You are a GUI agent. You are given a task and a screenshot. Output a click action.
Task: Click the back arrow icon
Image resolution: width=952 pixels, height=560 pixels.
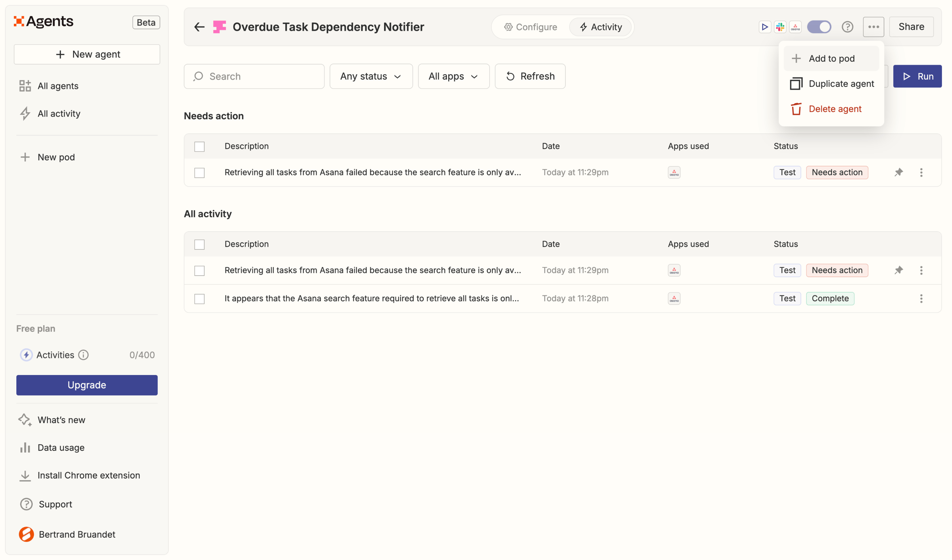click(199, 27)
